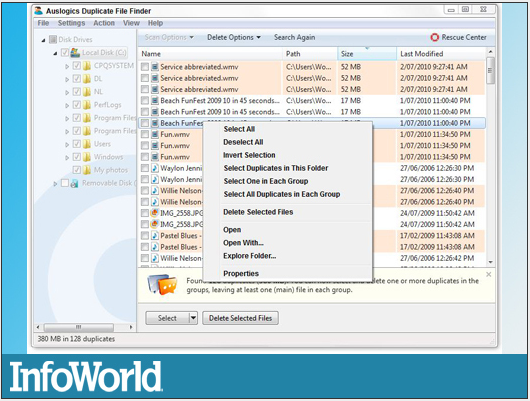Check the first Beach FunFest file checkbox
Screen dimensions: 530x401
145,101
